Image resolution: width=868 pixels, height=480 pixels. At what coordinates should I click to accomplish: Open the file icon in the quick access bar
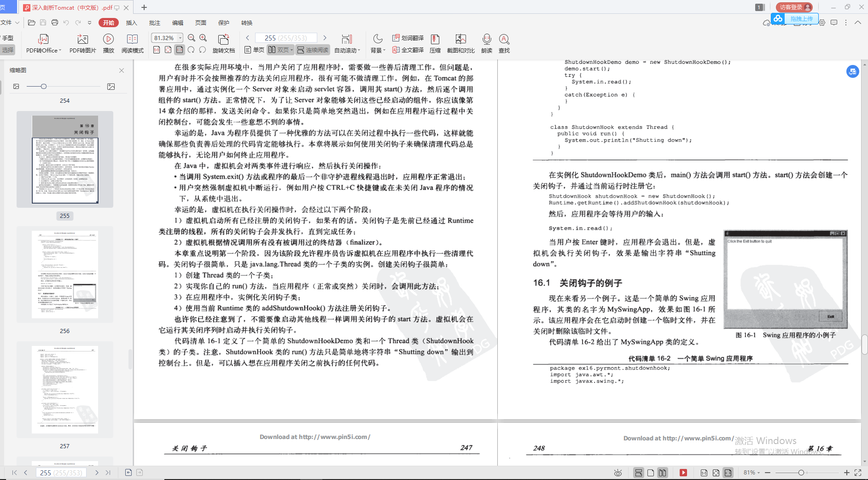[32, 23]
